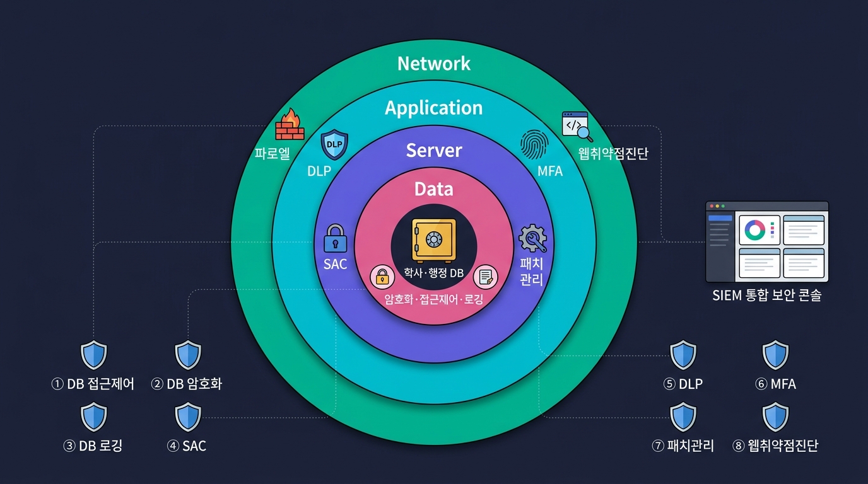
Task: Select the Server ring label
Action: coord(434,151)
